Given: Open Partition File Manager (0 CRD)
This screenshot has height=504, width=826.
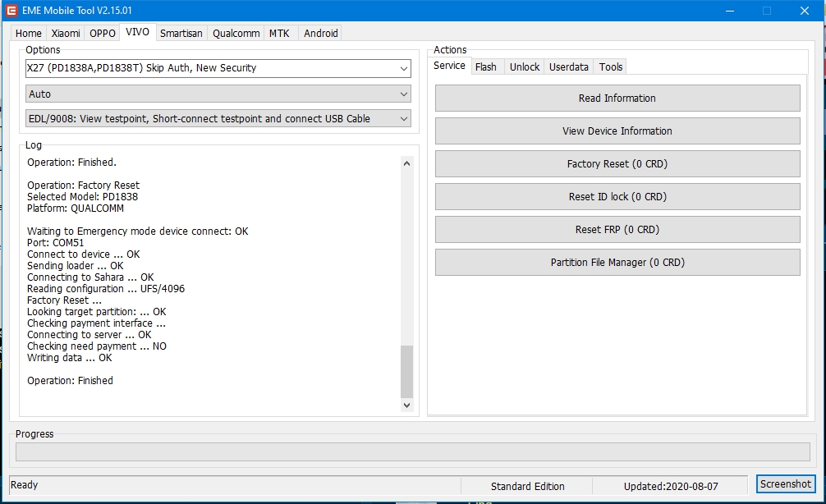Looking at the screenshot, I should point(617,263).
